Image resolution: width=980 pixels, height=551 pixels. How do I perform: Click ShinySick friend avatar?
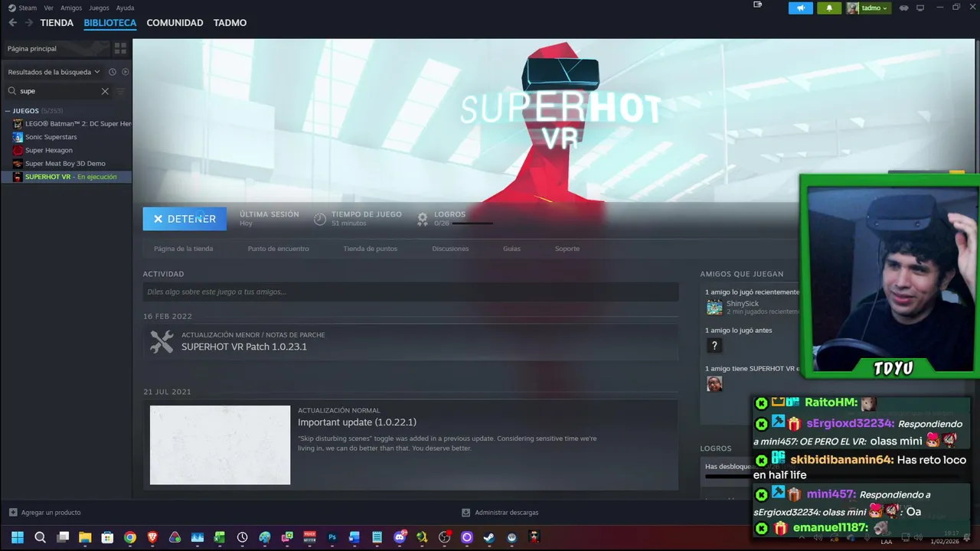pyautogui.click(x=714, y=308)
